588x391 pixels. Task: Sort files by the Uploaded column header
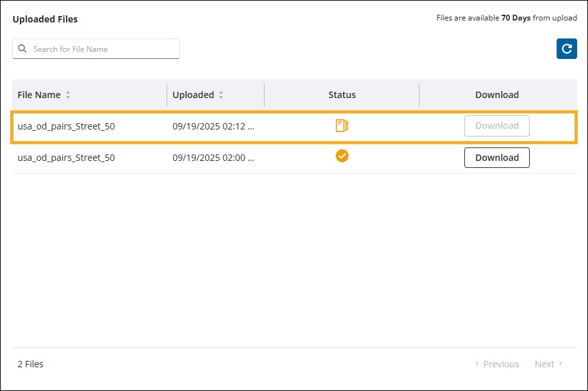tap(193, 94)
